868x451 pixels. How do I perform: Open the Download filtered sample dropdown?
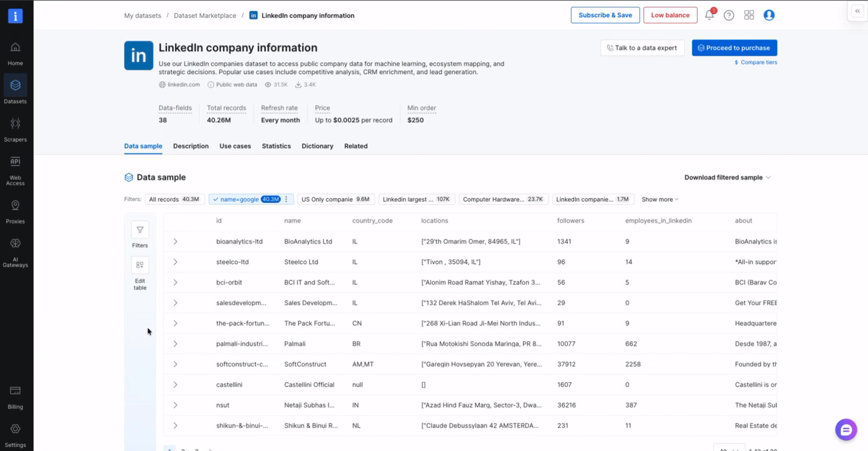pyautogui.click(x=727, y=177)
